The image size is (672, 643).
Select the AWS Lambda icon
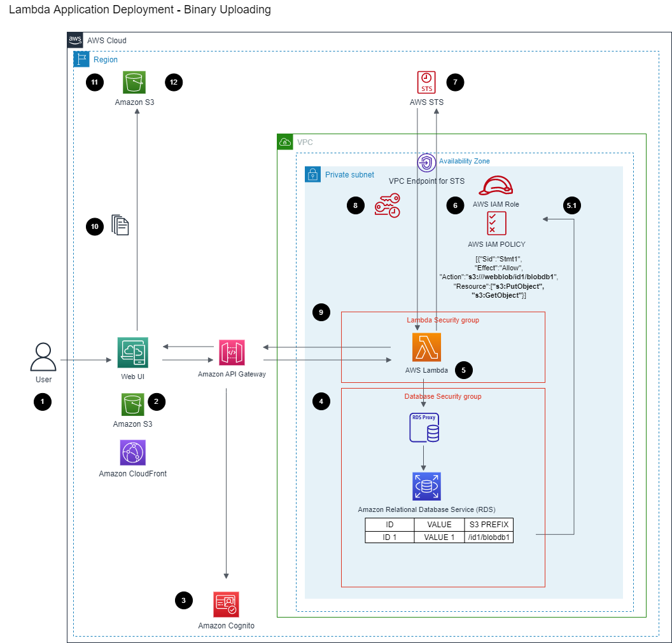point(426,347)
